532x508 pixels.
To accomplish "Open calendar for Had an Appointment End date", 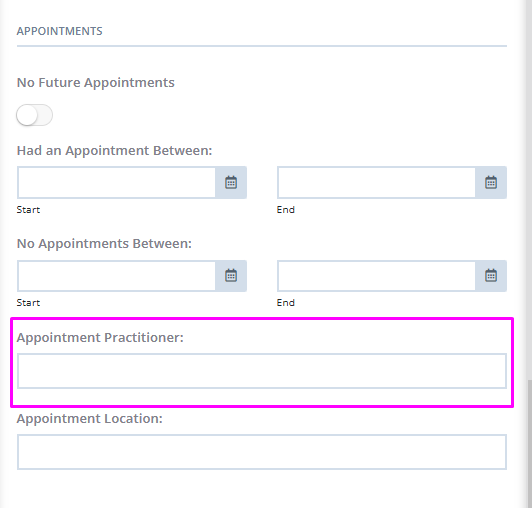I will 491,183.
